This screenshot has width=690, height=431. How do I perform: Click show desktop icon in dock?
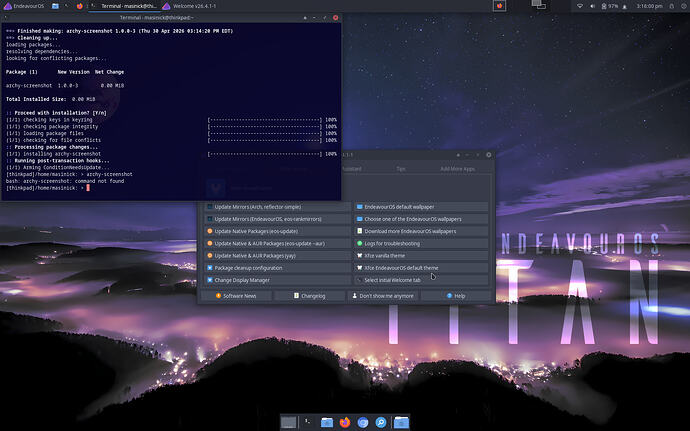pos(289,423)
